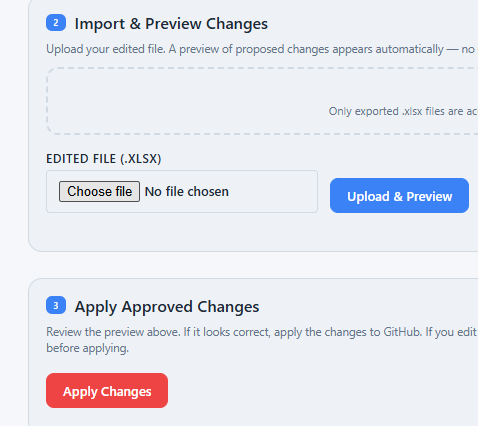
Task: Click the 'EDITED FILE (.XLSX)' label
Action: [x=104, y=159]
